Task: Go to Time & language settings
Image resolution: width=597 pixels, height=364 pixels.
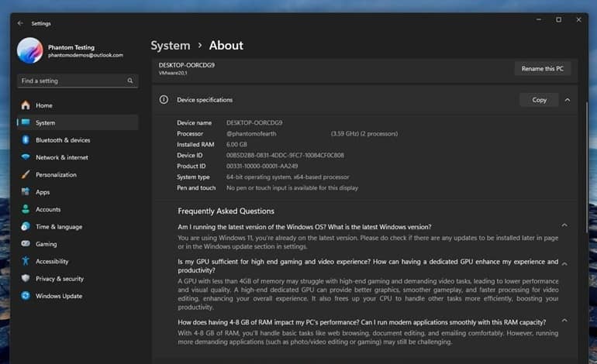Action: (78, 226)
